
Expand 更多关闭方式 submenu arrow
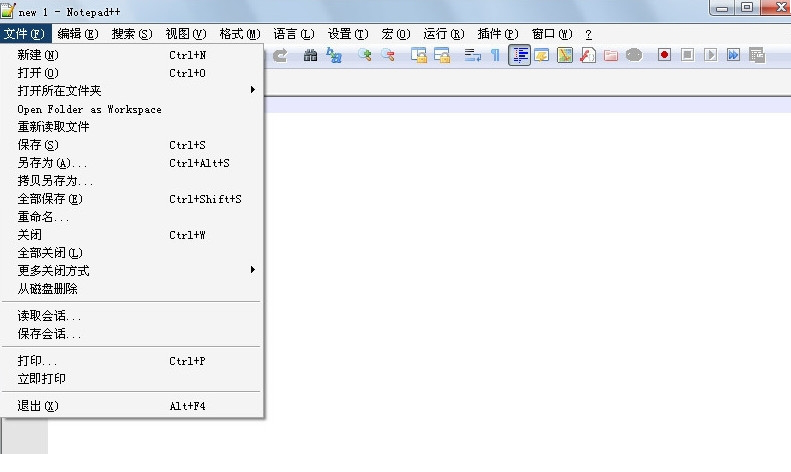253,270
